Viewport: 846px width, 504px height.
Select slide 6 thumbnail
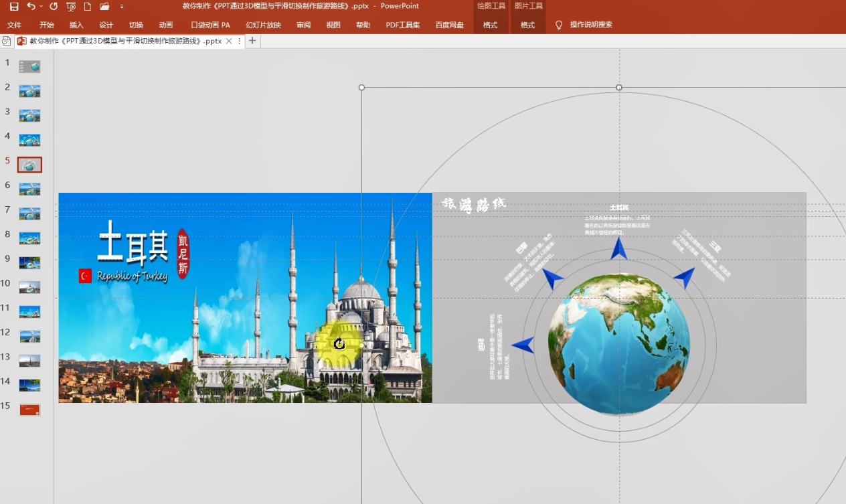pyautogui.click(x=29, y=189)
